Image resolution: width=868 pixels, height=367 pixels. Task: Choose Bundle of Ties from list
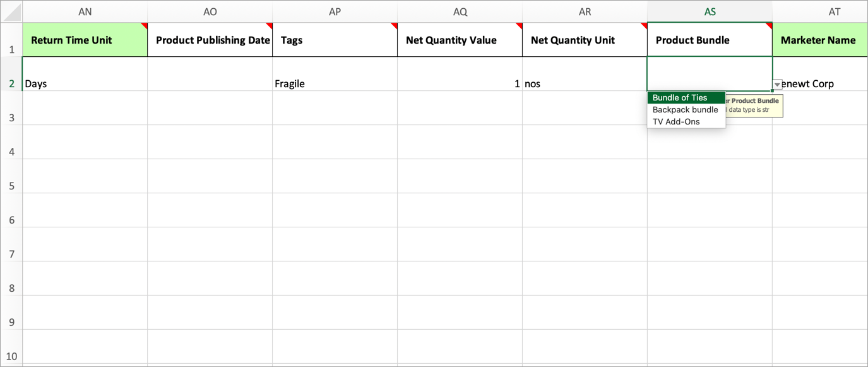[686, 98]
